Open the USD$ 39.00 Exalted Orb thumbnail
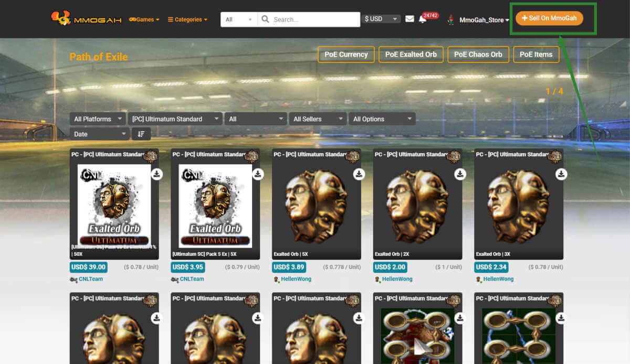 pos(114,206)
